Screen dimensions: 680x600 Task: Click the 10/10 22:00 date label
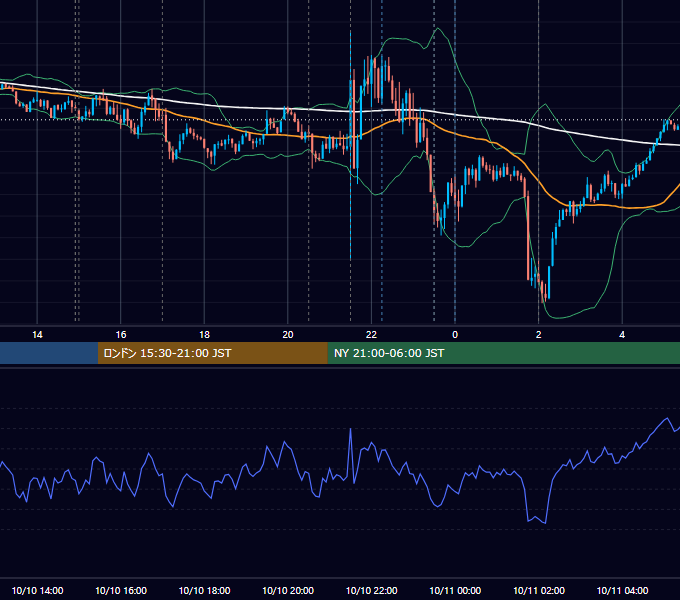tap(371, 590)
